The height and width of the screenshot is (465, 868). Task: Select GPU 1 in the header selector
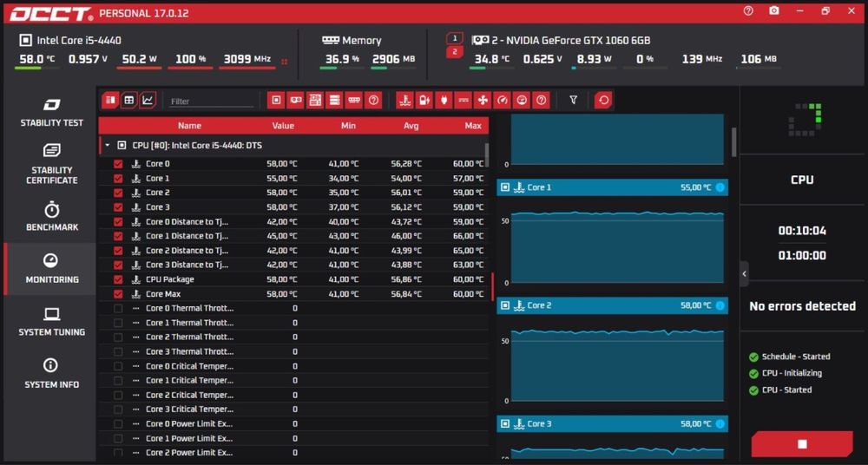(x=455, y=38)
